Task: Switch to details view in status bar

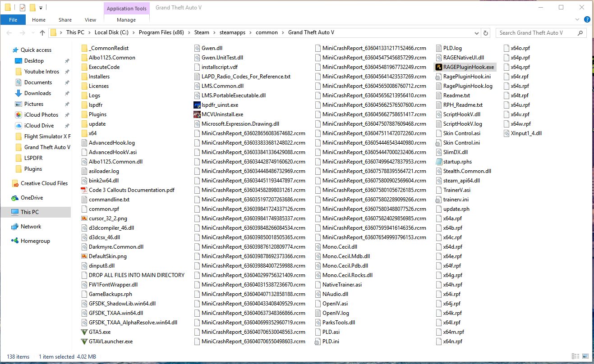Action: [575, 357]
